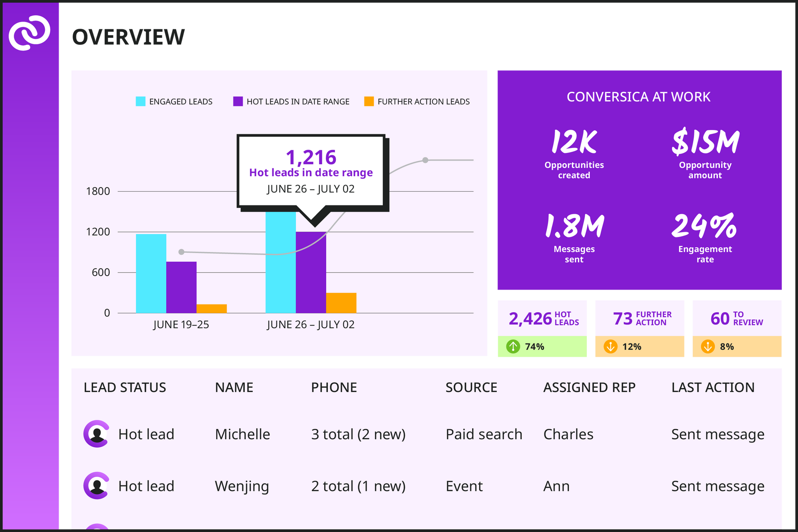
Task: Sort by the PHONE column header
Action: [334, 388]
